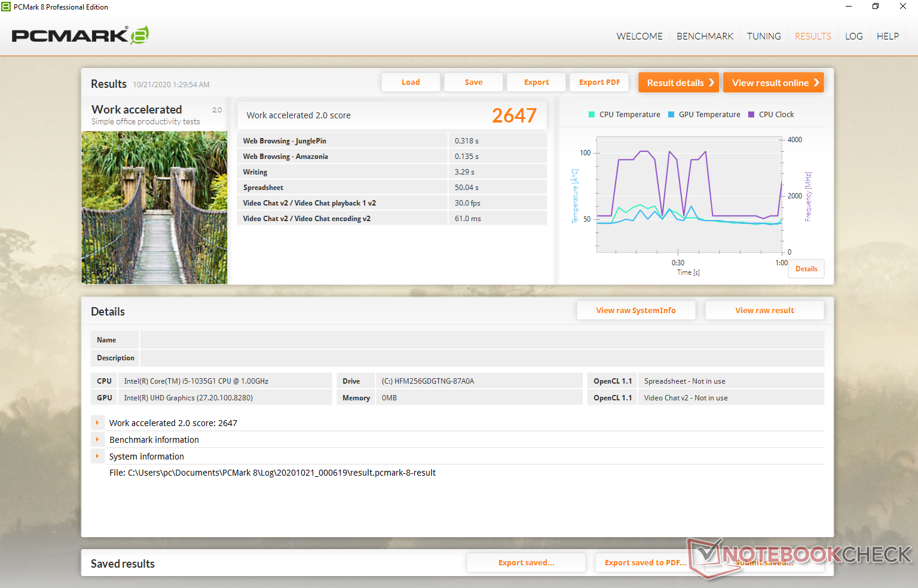Select the Web Browsing - JunglePin row
Viewport: 918px width, 588px height.
tap(392, 140)
